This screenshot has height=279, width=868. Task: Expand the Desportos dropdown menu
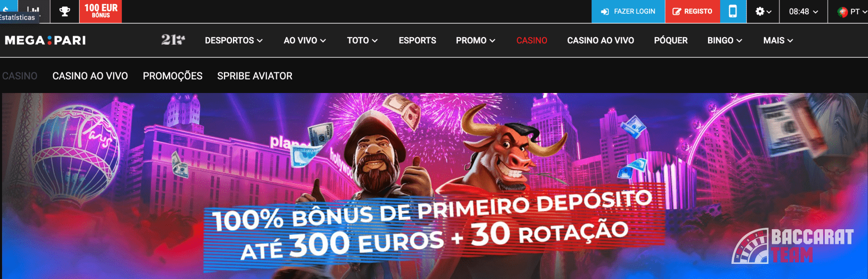[x=233, y=40]
